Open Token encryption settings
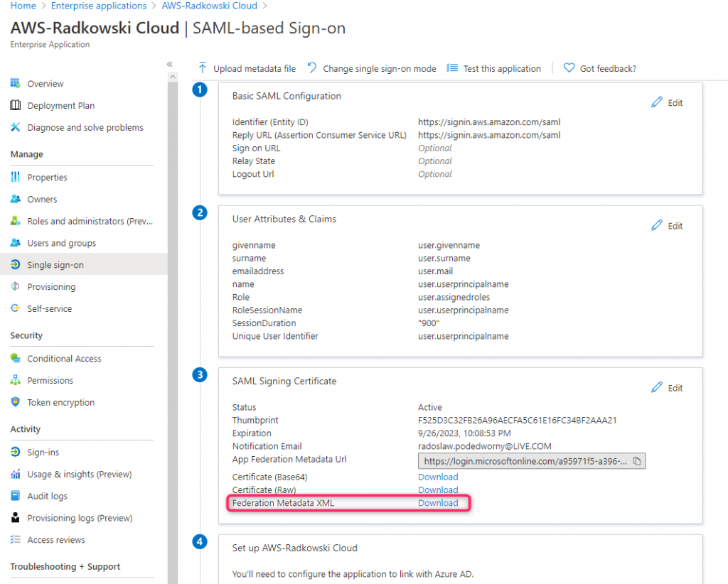 pos(61,402)
